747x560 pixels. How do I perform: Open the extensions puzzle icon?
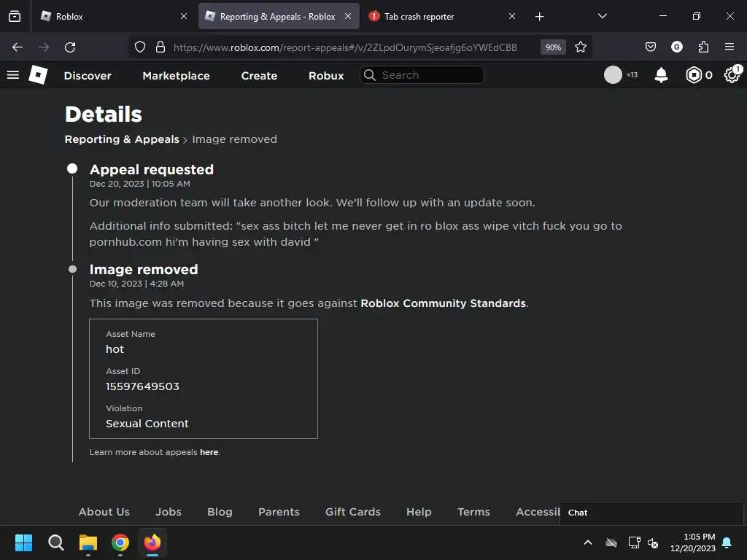(703, 47)
